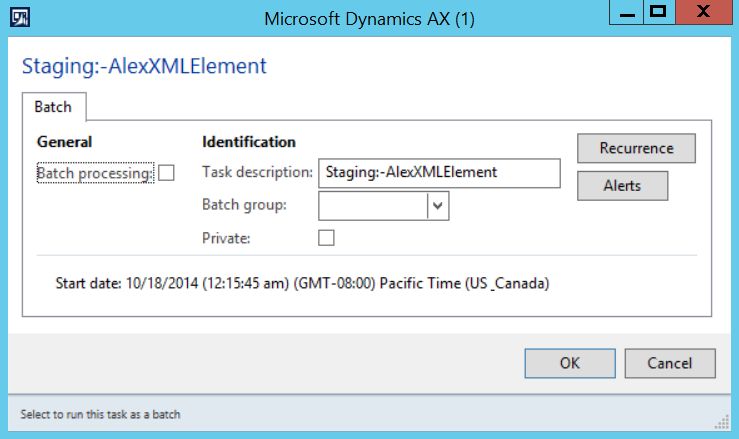
Task: Click inside the Batch group combo box
Action: [372, 205]
